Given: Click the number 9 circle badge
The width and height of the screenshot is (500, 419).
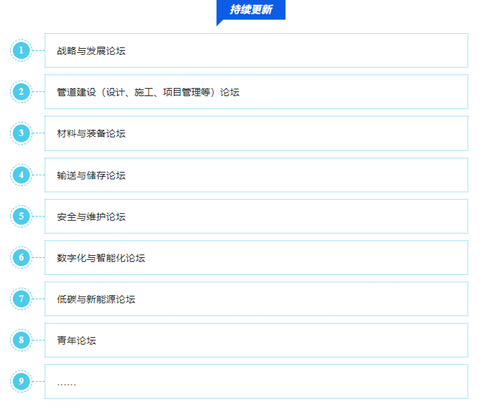Looking at the screenshot, I should pos(21,381).
